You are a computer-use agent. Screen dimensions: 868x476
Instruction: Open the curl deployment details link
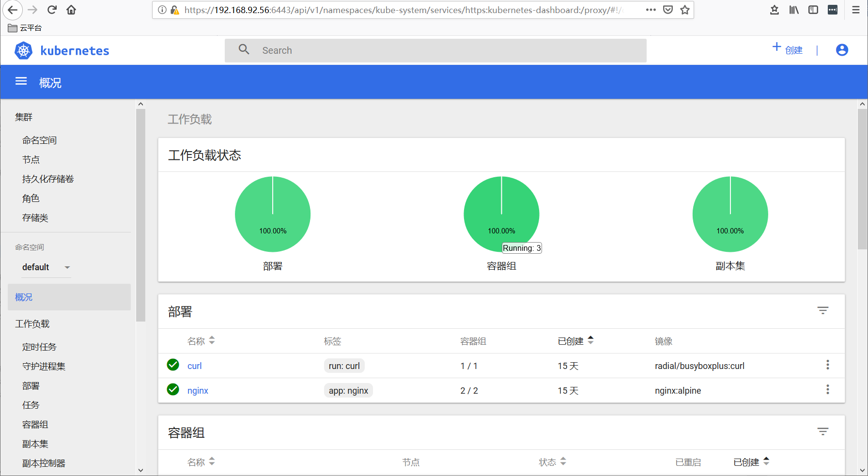click(194, 366)
